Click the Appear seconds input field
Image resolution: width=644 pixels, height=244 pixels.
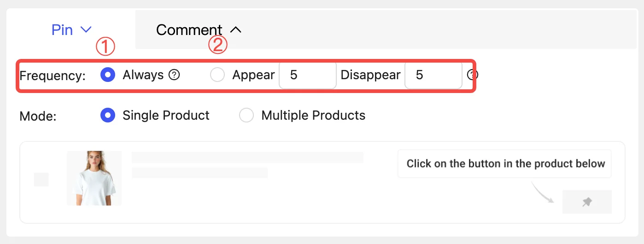[308, 75]
